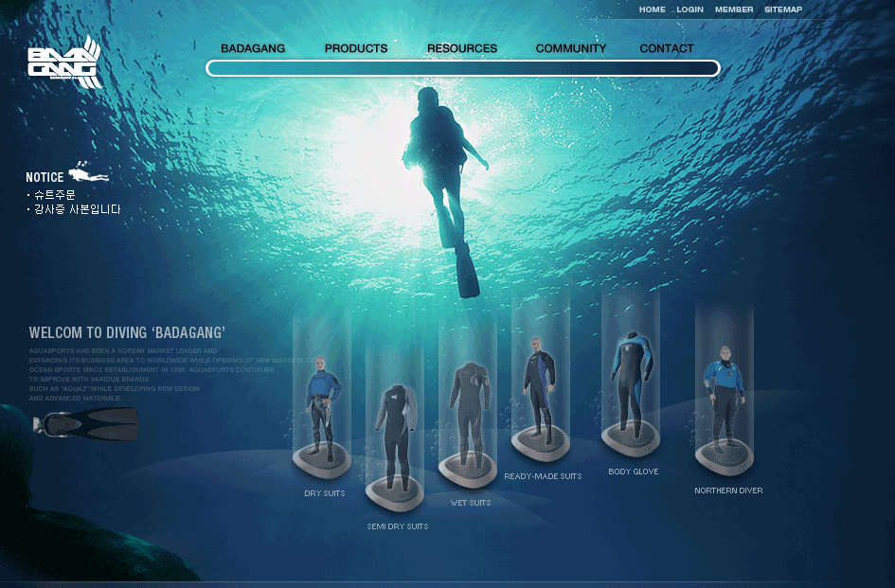Click the diver icon beside Notice

click(89, 174)
